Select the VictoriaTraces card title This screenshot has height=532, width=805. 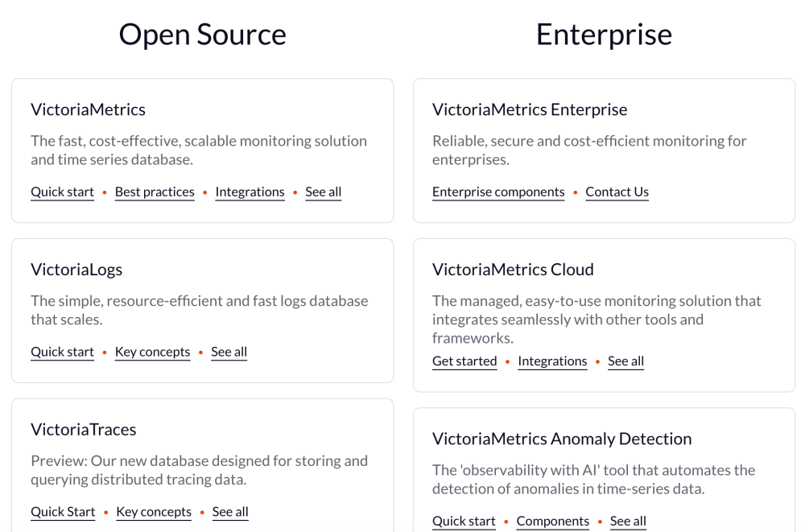(84, 430)
